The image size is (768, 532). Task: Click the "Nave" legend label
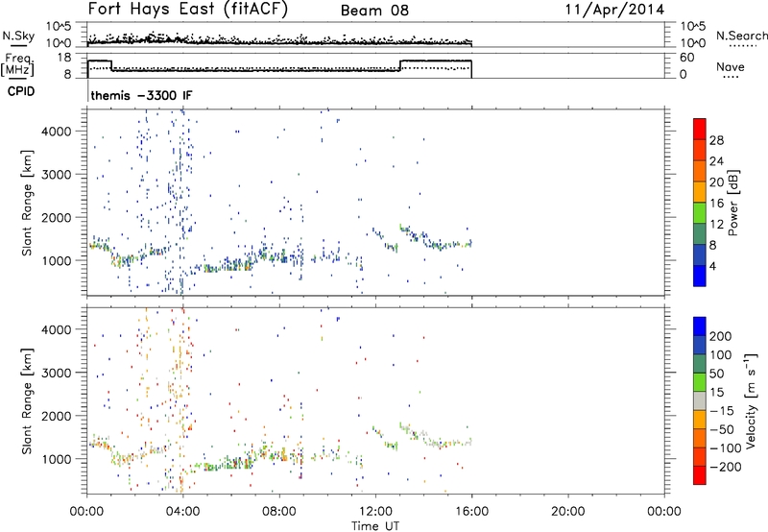point(731,67)
